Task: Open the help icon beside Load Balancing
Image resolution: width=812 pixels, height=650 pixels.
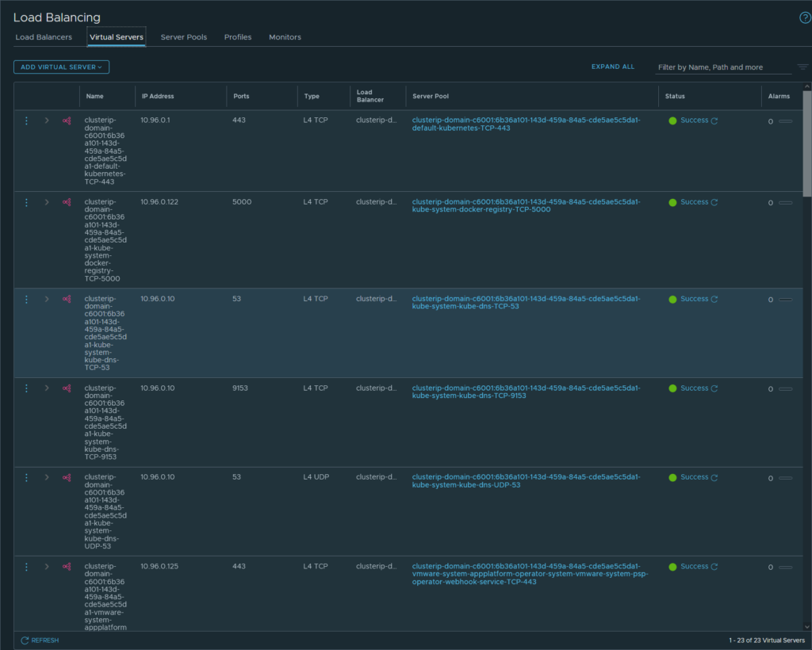Action: [805, 17]
